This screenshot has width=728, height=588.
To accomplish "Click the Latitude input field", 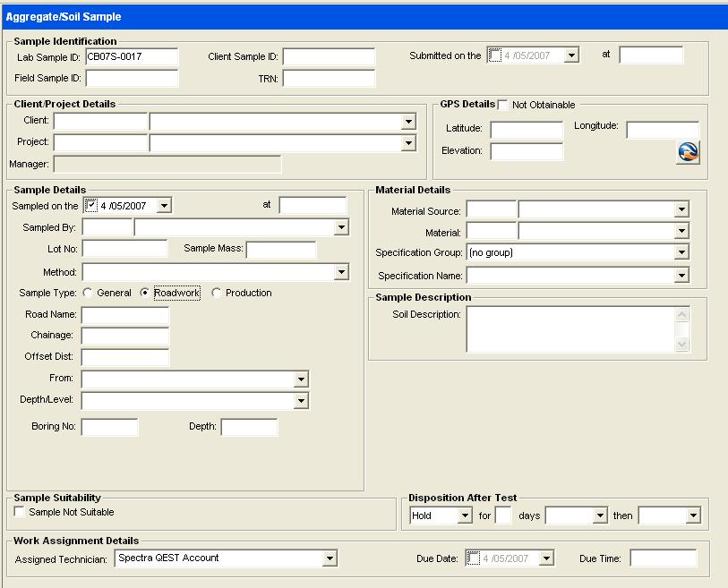I will (527, 130).
